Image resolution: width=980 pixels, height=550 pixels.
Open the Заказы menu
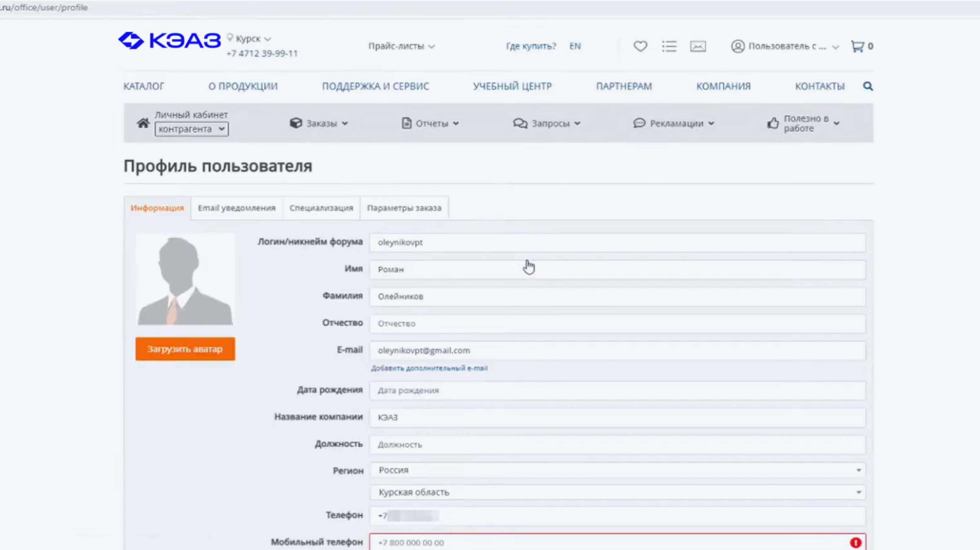coord(319,124)
